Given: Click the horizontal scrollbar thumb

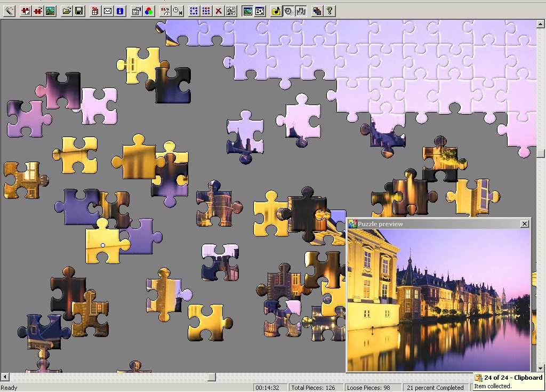Looking at the screenshot, I should click(211, 377).
